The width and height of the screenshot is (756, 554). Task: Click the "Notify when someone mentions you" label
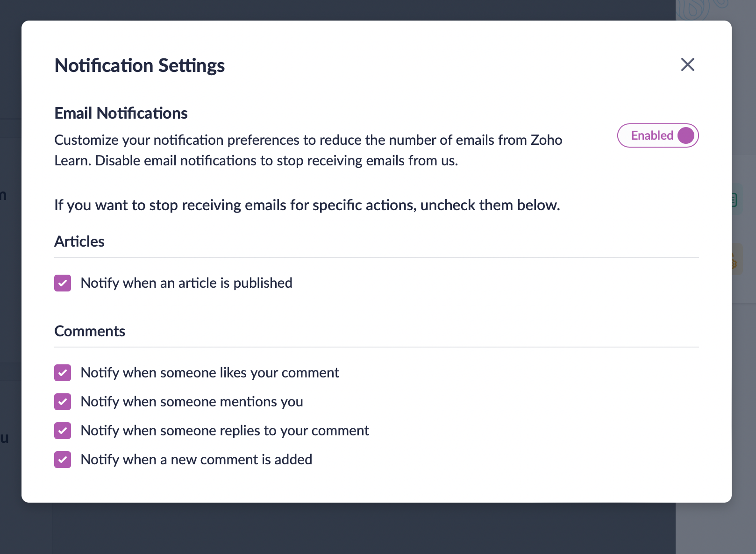[192, 402]
